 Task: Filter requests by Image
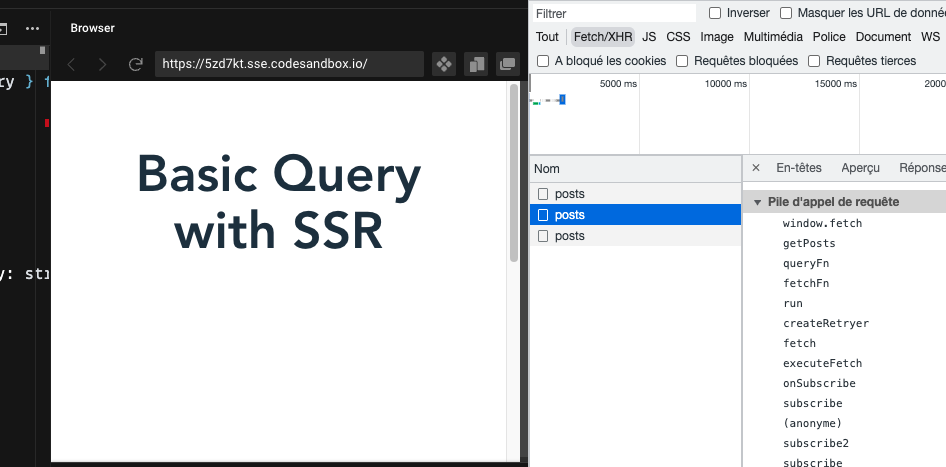point(717,37)
